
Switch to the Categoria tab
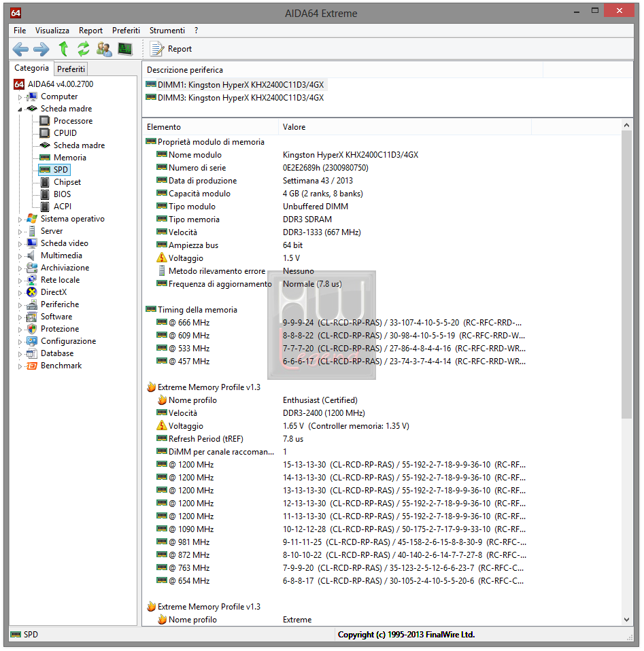(x=31, y=68)
